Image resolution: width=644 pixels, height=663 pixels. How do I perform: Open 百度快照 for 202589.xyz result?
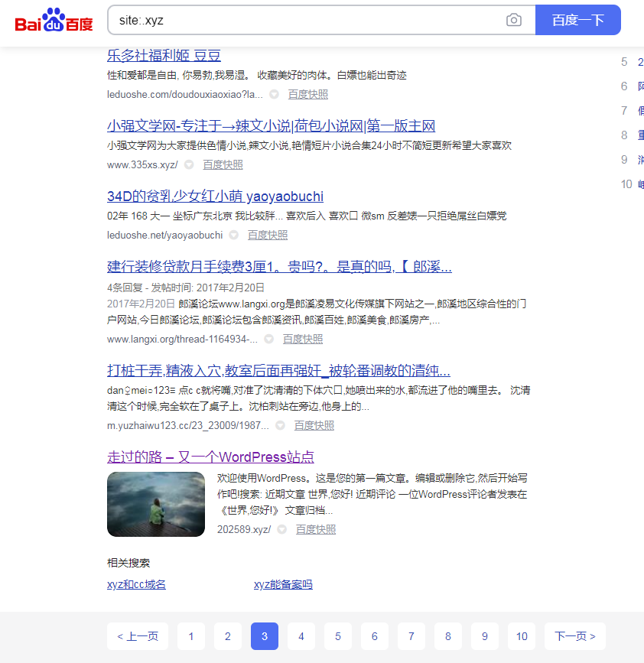pyautogui.click(x=316, y=529)
